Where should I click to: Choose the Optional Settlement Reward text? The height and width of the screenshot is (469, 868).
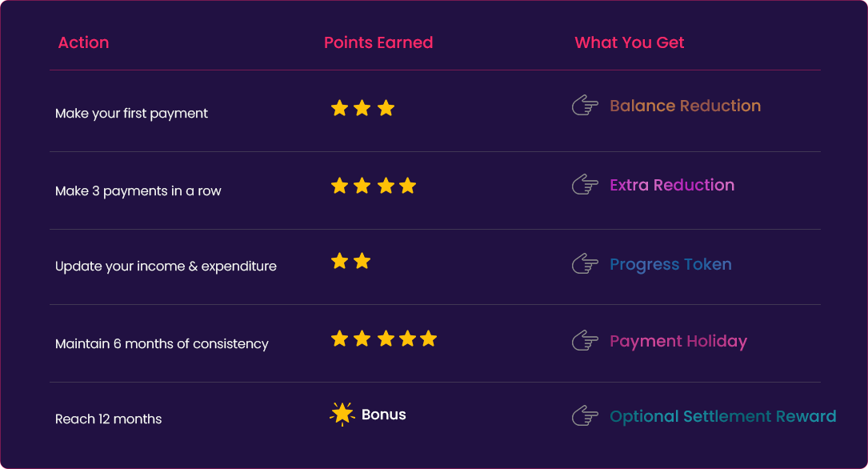click(x=723, y=416)
